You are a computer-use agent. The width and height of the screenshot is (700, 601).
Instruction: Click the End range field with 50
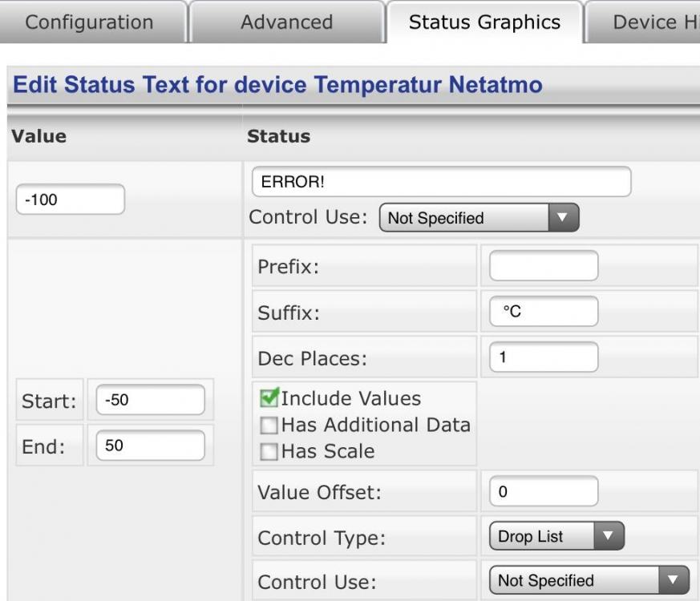pyautogui.click(x=149, y=446)
